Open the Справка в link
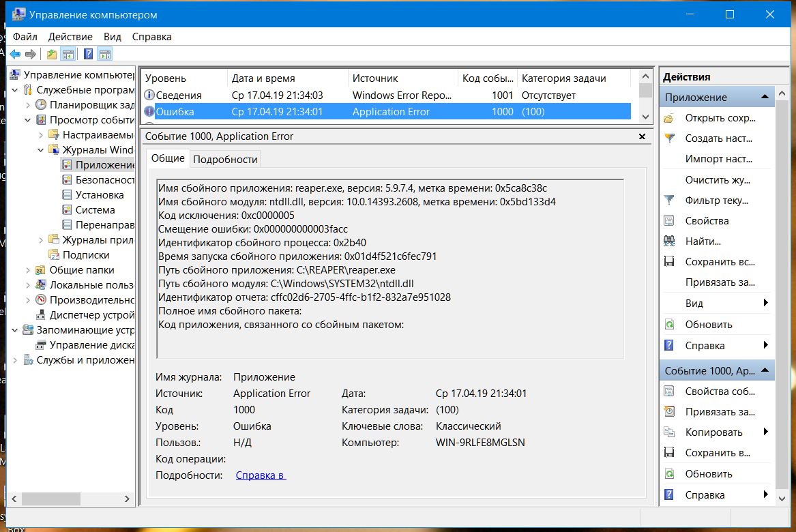Image resolution: width=796 pixels, height=532 pixels. click(x=261, y=475)
